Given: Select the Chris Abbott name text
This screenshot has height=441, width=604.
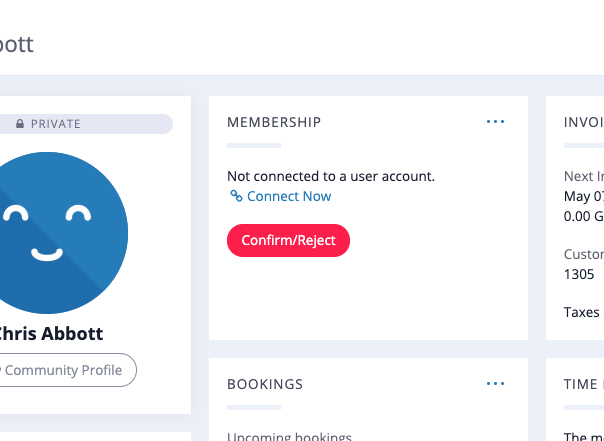Looking at the screenshot, I should [50, 333].
